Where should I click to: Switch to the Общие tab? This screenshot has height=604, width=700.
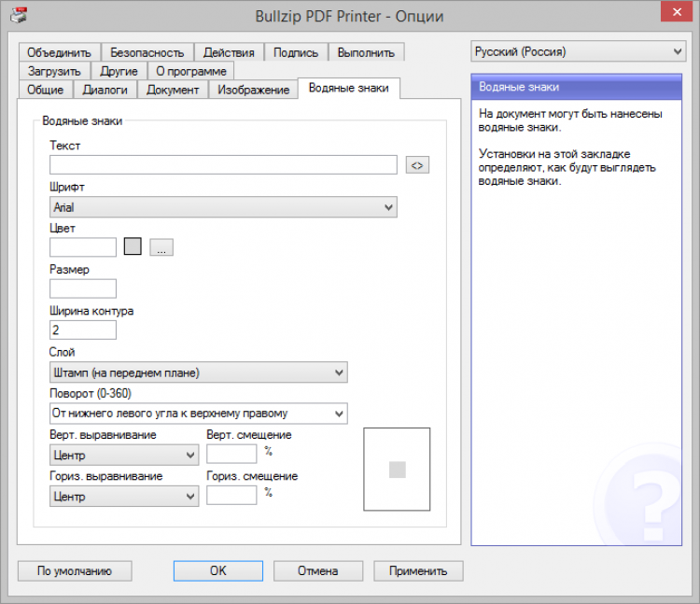pos(46,90)
